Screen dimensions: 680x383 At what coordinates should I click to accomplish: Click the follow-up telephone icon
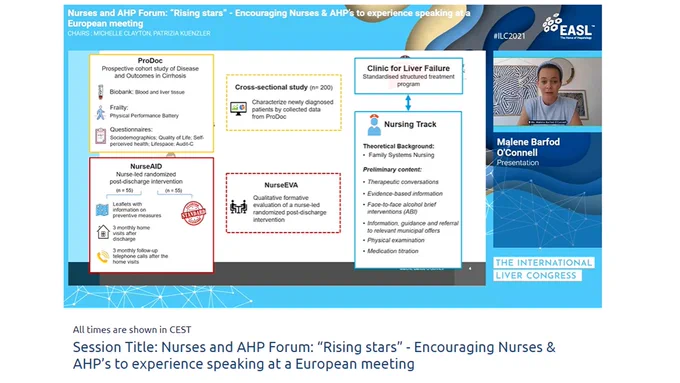[x=103, y=256]
